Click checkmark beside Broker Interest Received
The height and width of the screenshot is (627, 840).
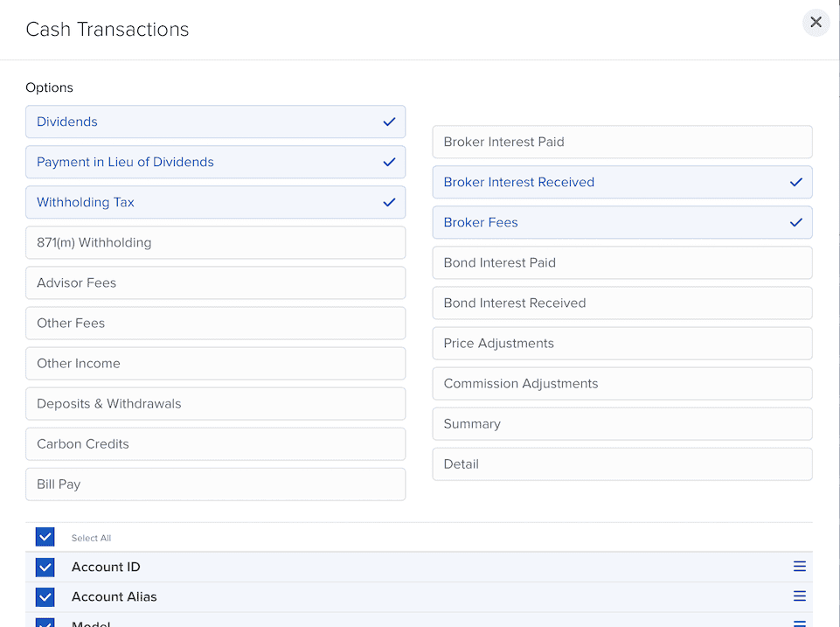[x=795, y=182]
